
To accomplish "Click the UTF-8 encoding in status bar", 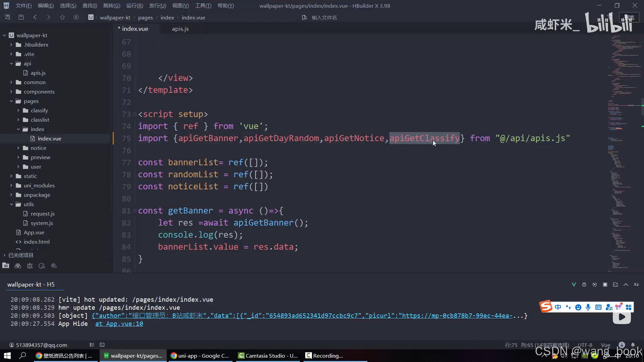I will tap(585, 345).
